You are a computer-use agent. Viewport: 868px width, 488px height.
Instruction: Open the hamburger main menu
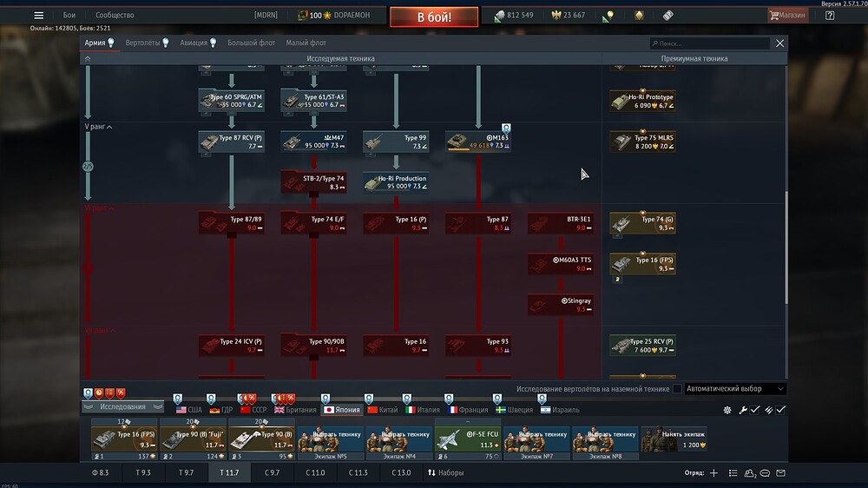coord(38,16)
